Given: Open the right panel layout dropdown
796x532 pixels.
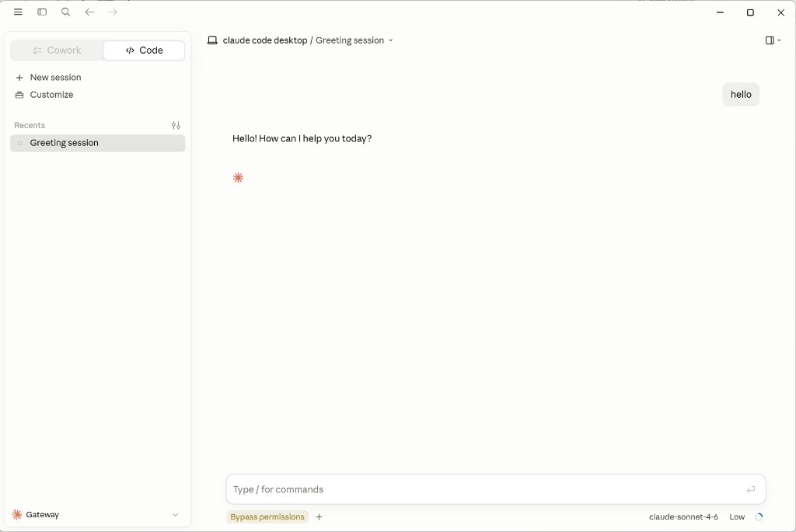Looking at the screenshot, I should pyautogui.click(x=773, y=40).
